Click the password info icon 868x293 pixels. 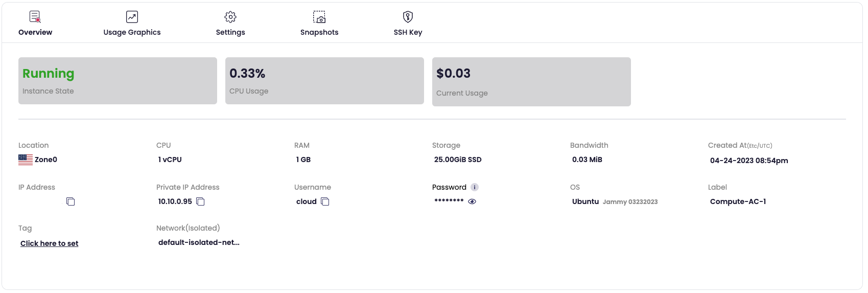(475, 187)
